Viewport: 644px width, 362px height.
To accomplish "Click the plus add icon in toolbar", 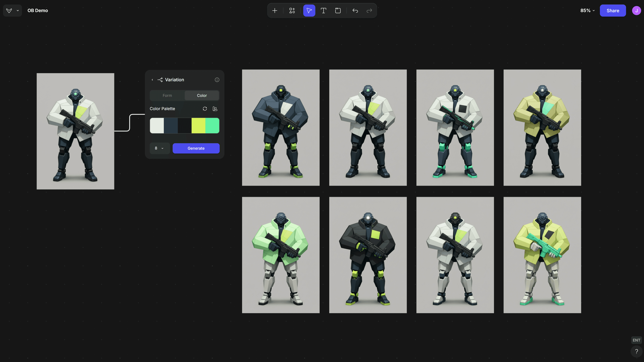I will tap(275, 11).
